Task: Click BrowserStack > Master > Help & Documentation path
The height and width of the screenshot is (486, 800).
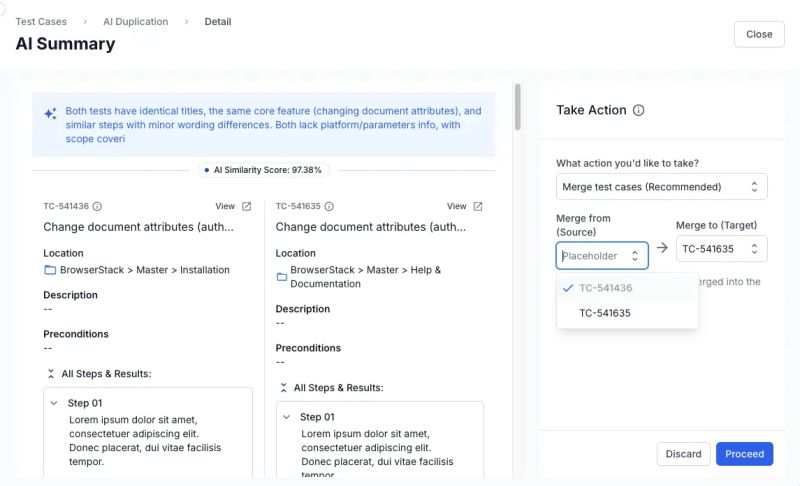Action: coord(365,277)
